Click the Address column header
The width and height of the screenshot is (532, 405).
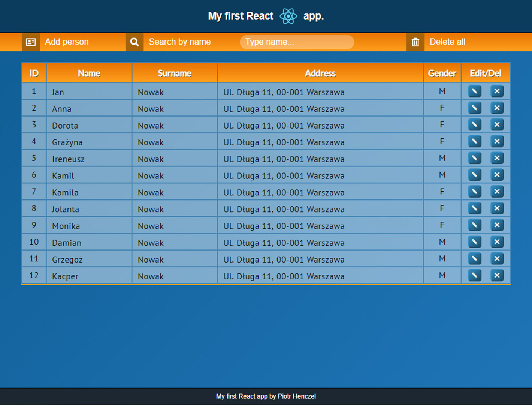pos(320,73)
